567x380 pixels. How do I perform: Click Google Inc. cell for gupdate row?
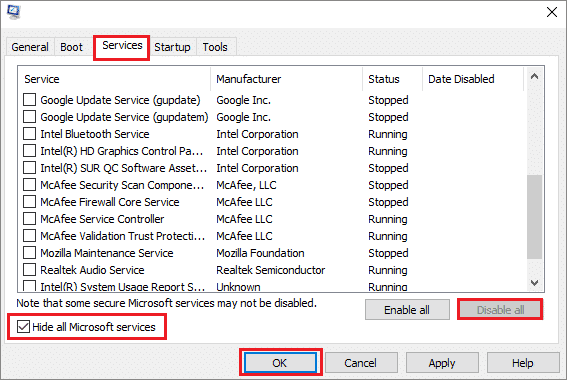(x=243, y=100)
